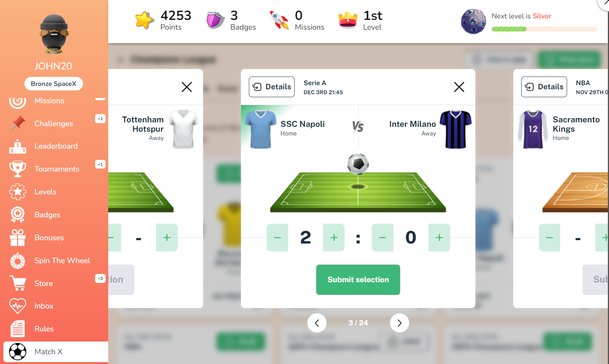The image size is (609, 364).
Task: Go to next match card arrow
Action: 399,323
